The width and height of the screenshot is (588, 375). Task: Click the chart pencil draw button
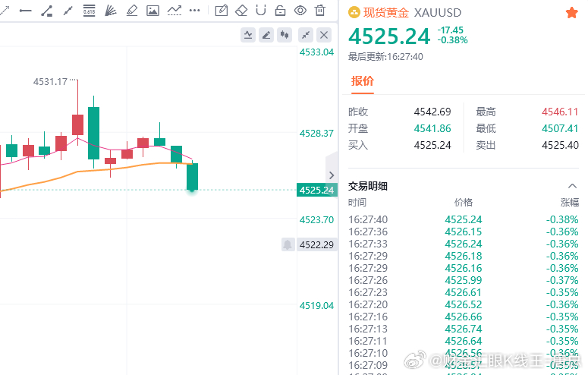(x=266, y=35)
